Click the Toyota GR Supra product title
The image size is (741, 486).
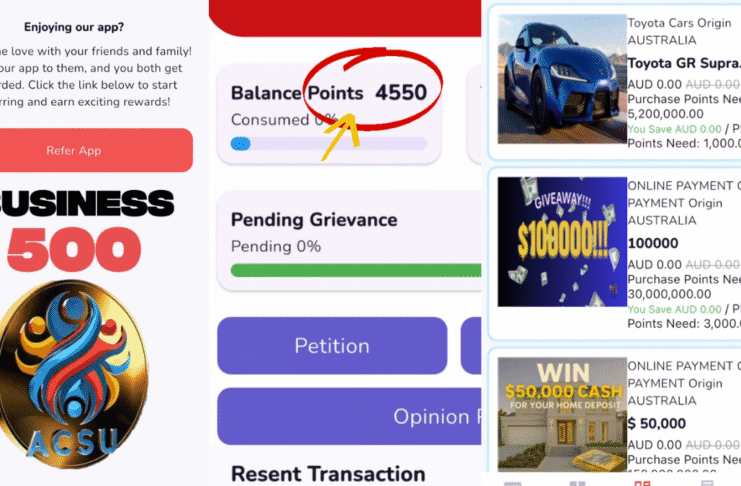tap(684, 63)
